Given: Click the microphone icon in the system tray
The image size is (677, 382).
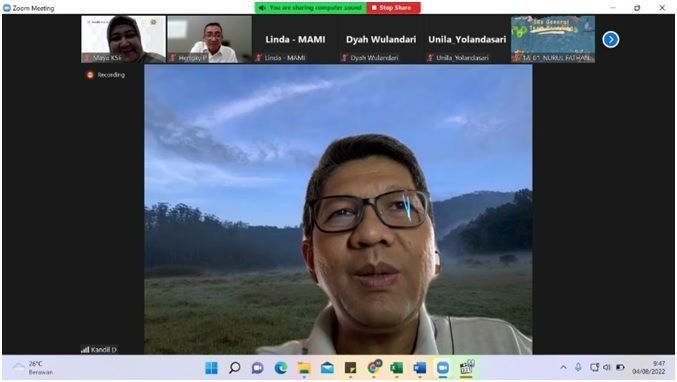Looking at the screenshot, I should pyautogui.click(x=578, y=367).
